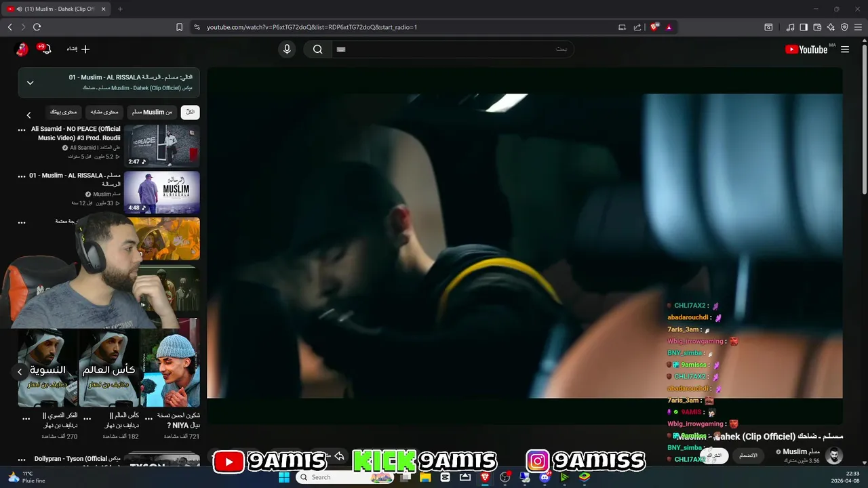Open the weather widget showing 11°C
Image resolution: width=868 pixels, height=488 pixels.
point(26,477)
